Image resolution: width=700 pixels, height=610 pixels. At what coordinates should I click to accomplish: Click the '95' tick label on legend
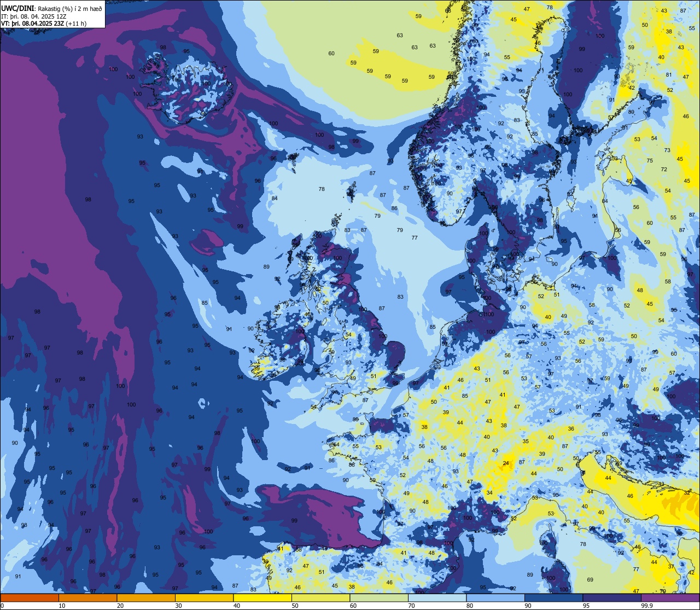tap(586, 606)
